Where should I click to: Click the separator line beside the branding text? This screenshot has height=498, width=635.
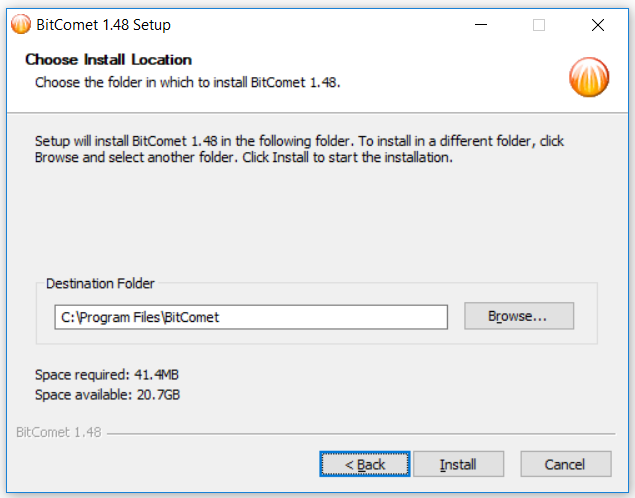361,434
